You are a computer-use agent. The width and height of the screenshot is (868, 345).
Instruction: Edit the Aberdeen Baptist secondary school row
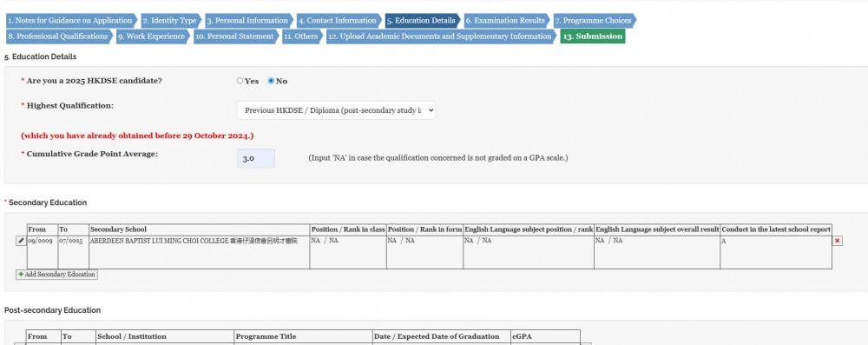point(21,241)
